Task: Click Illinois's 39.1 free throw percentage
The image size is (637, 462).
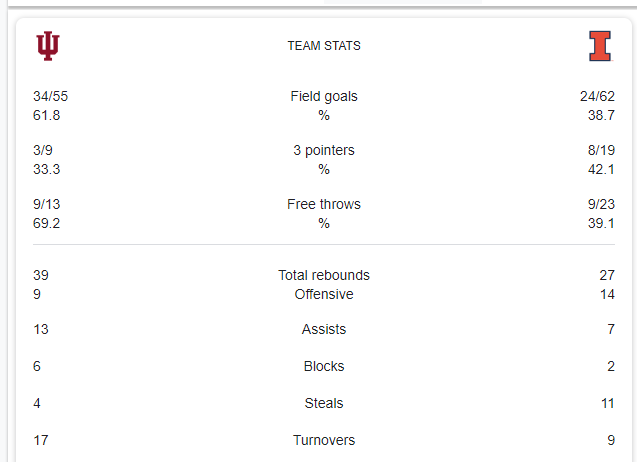Action: pyautogui.click(x=601, y=224)
